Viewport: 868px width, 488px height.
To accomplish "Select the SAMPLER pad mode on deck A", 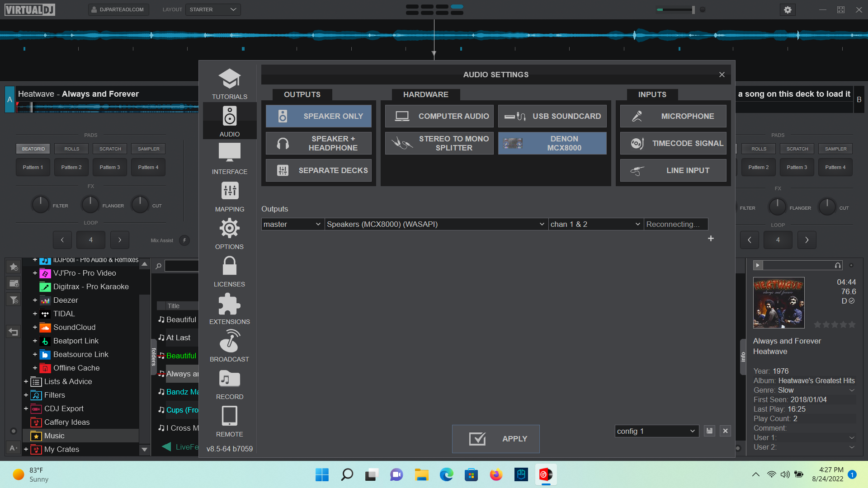I will point(148,149).
